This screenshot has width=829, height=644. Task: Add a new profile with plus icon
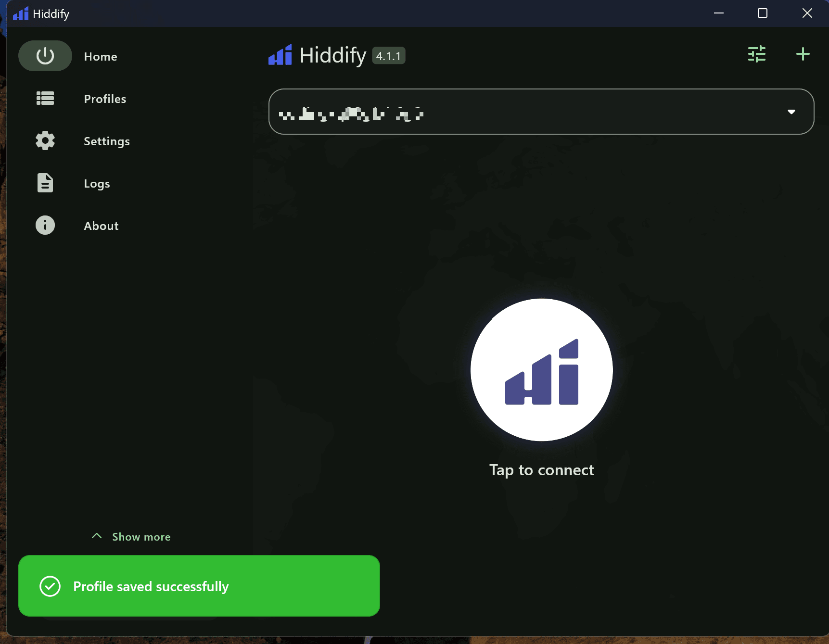point(803,54)
